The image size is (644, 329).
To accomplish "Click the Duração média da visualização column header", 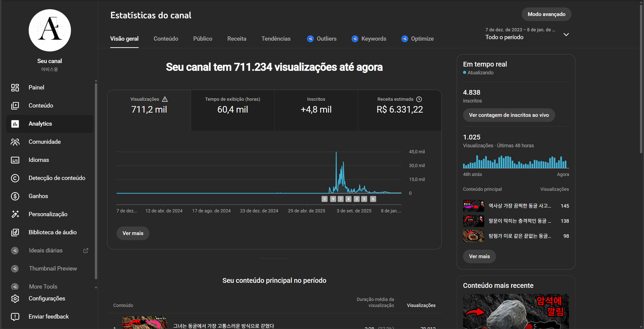I will pyautogui.click(x=375, y=302).
